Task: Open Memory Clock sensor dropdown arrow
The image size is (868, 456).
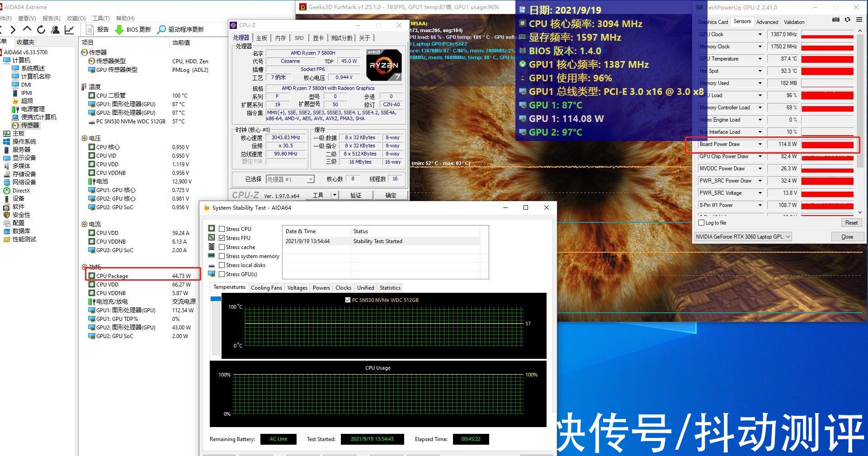Action: pos(760,47)
